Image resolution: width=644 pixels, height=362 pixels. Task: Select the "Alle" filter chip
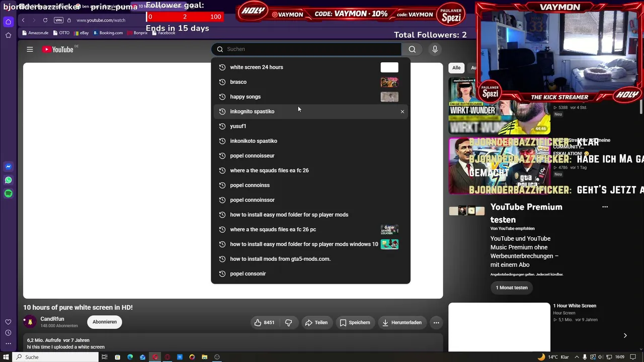click(456, 67)
